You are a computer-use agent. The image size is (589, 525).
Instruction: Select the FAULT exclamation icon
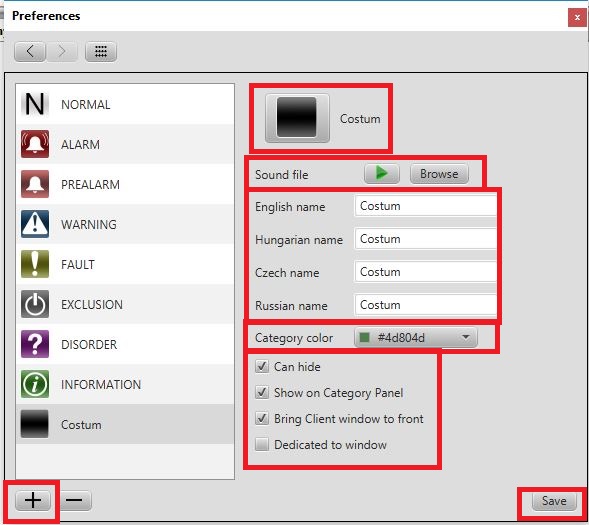[35, 264]
